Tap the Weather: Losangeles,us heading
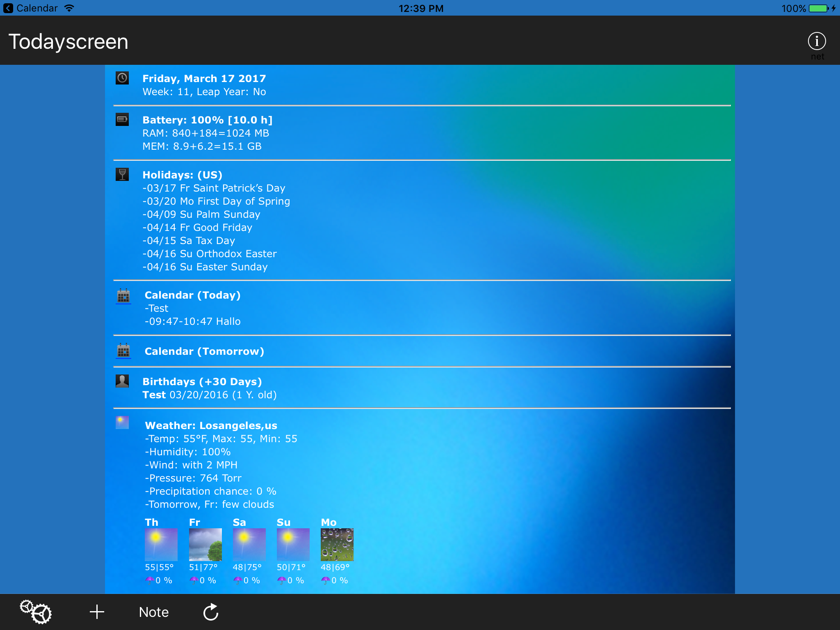Image resolution: width=840 pixels, height=630 pixels. pyautogui.click(x=211, y=426)
